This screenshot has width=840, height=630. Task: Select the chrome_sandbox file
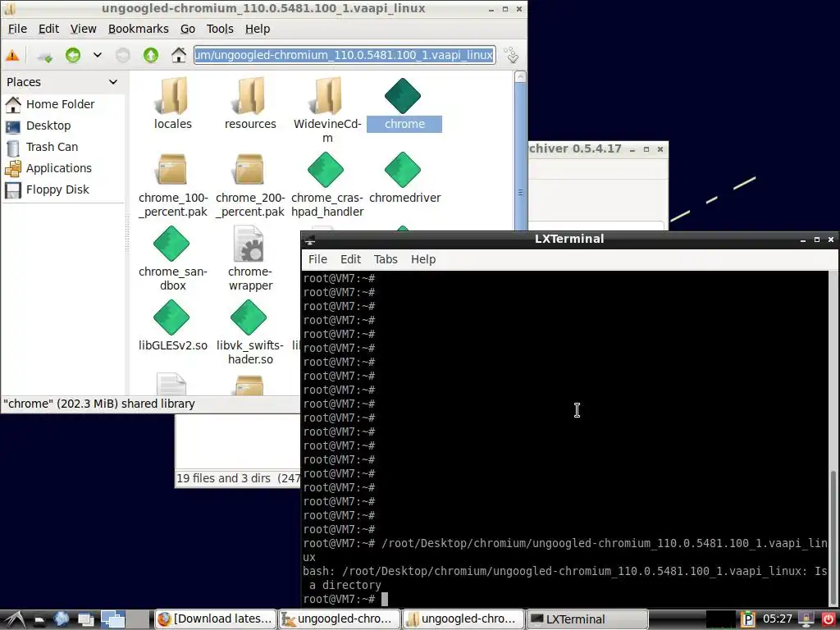172,258
